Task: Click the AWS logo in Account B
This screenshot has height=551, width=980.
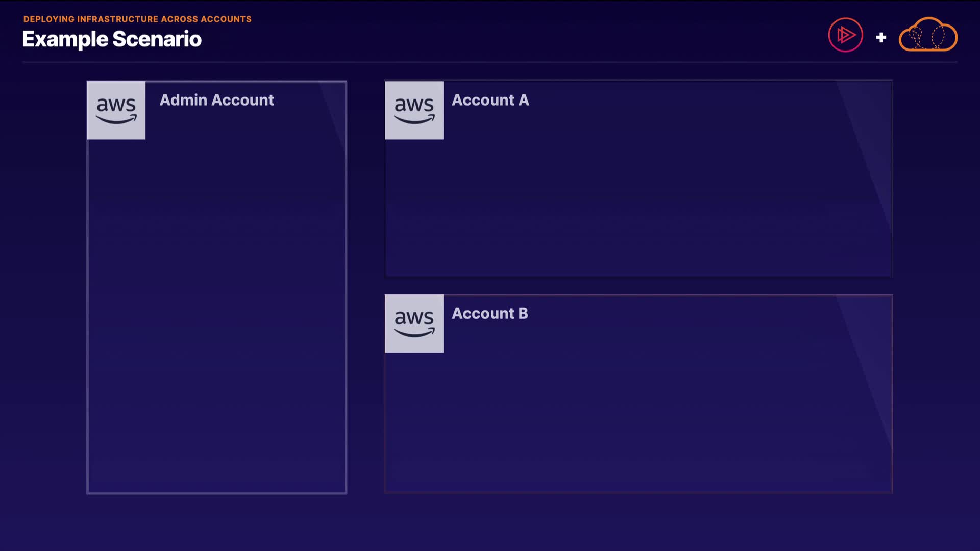Action: click(x=414, y=323)
